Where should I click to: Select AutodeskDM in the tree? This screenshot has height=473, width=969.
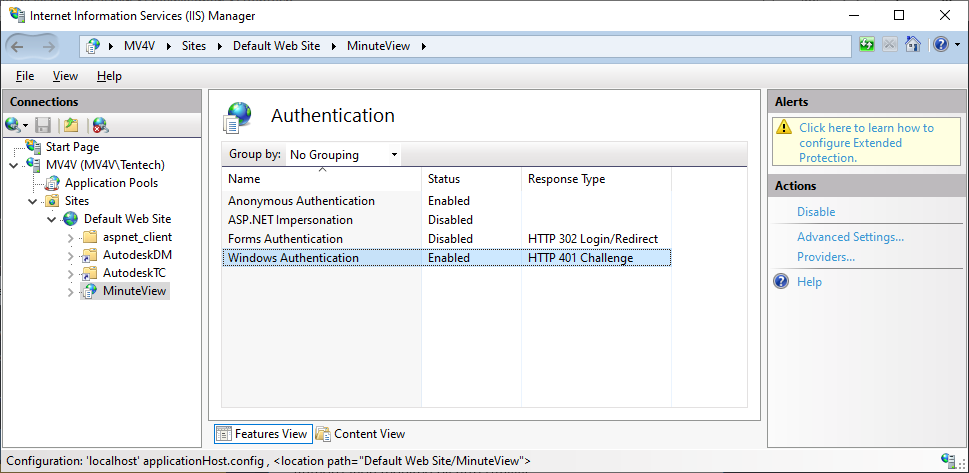click(137, 255)
